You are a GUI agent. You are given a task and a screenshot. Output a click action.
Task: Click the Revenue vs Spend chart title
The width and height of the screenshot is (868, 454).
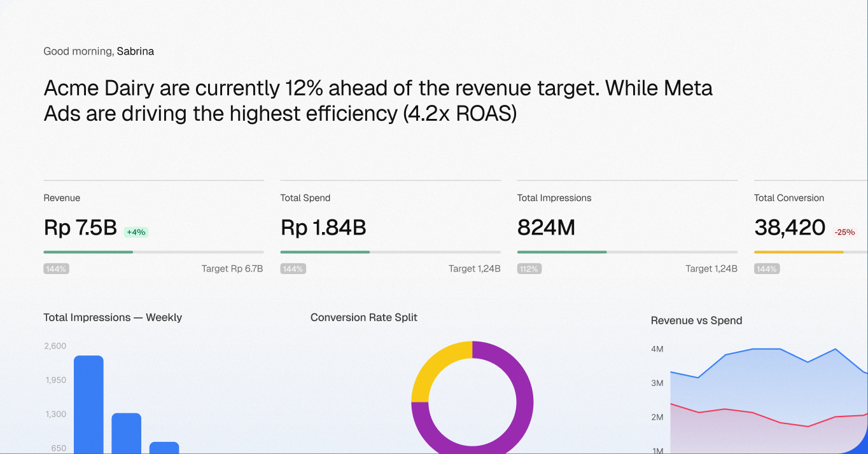click(696, 320)
